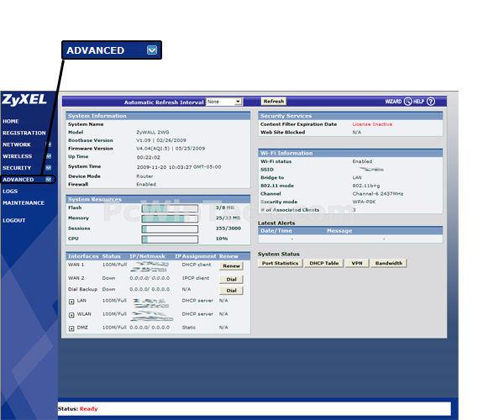Screen dimensions: 504x420
Task: Click the Firewall Enabled value
Action: (x=146, y=185)
